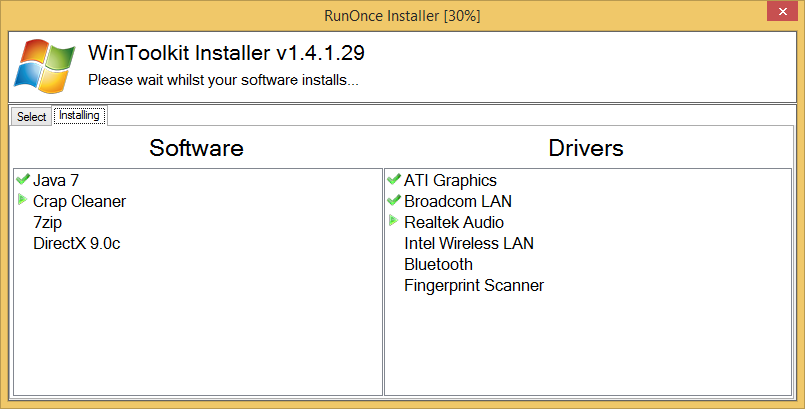
Task: Click the Windows logo in the header
Action: click(x=45, y=66)
